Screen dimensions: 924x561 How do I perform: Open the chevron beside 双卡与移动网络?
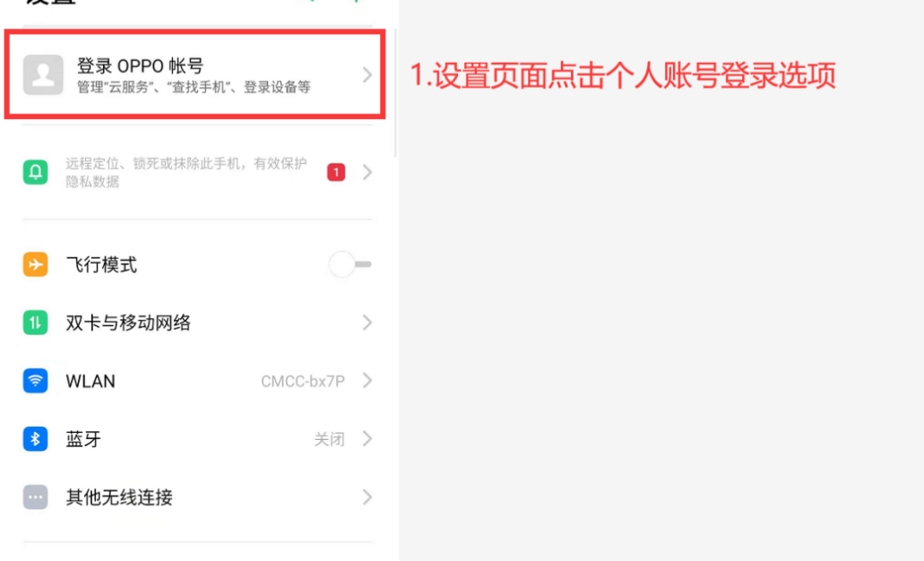pos(367,323)
